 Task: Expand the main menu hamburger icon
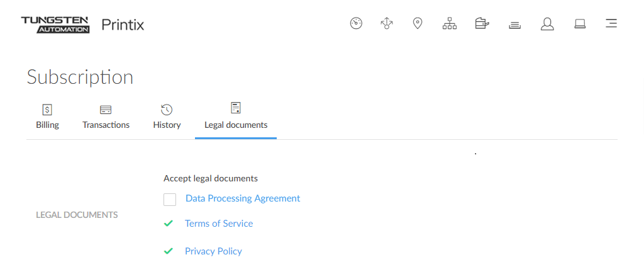click(611, 24)
